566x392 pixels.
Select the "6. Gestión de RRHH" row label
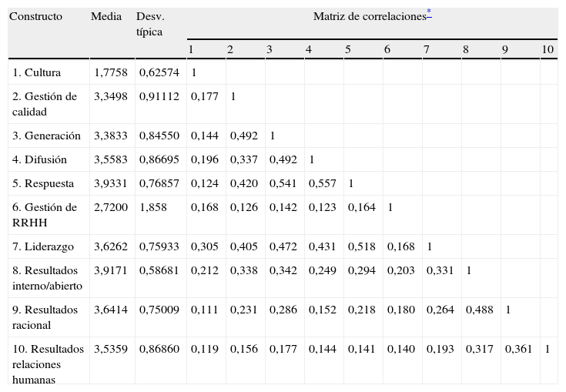click(x=45, y=215)
